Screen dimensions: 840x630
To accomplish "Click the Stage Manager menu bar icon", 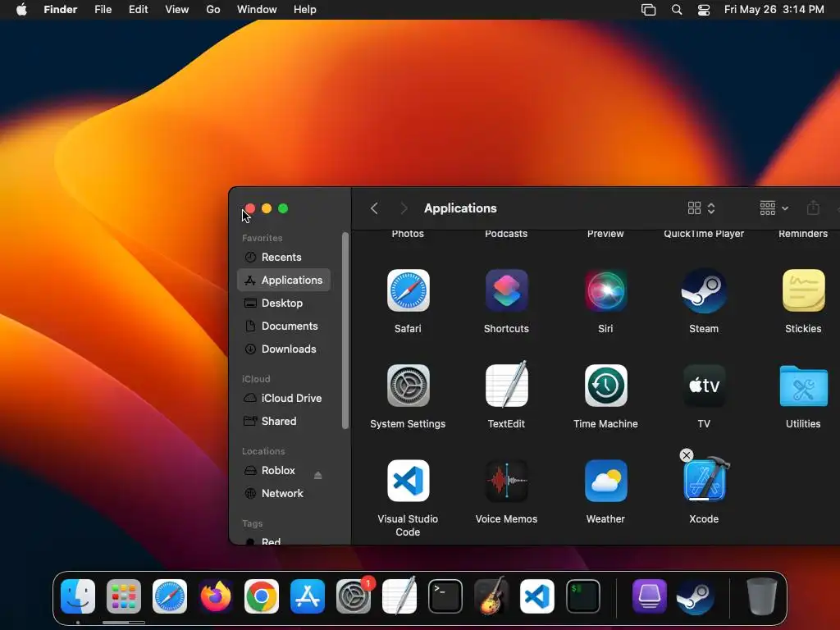I will [x=648, y=10].
